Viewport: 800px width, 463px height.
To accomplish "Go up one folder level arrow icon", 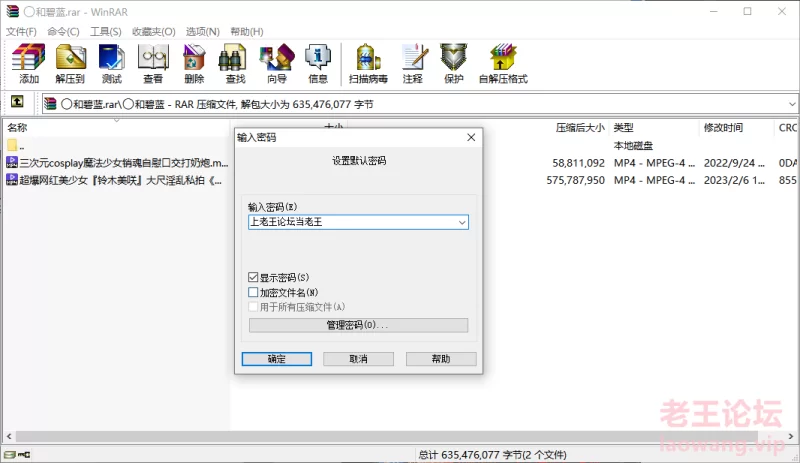I will point(17,102).
